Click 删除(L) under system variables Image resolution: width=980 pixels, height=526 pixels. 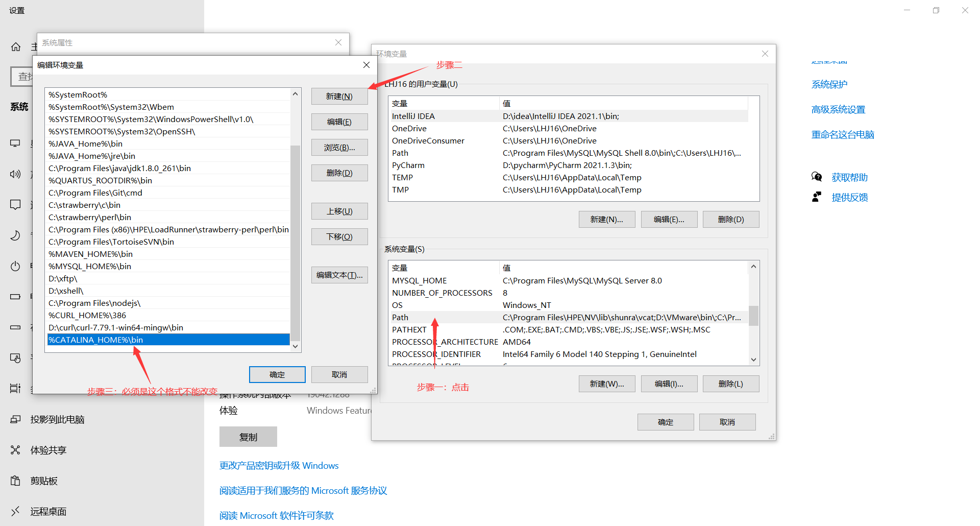tap(731, 384)
